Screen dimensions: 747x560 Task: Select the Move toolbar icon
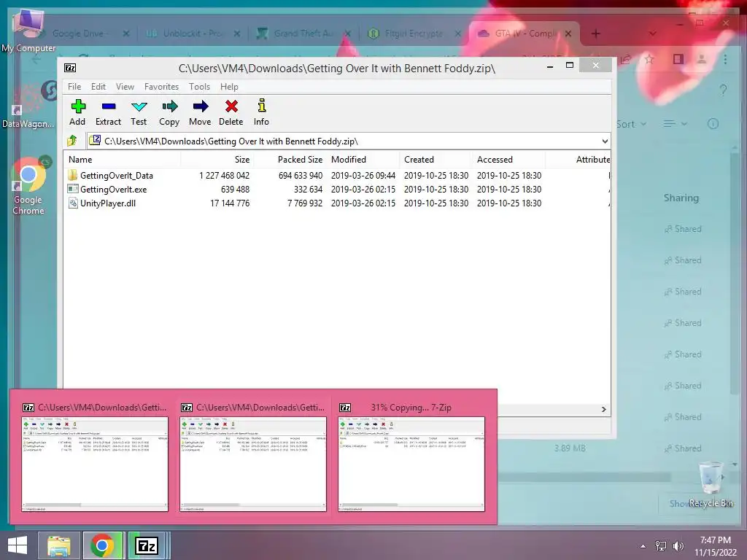[200, 106]
